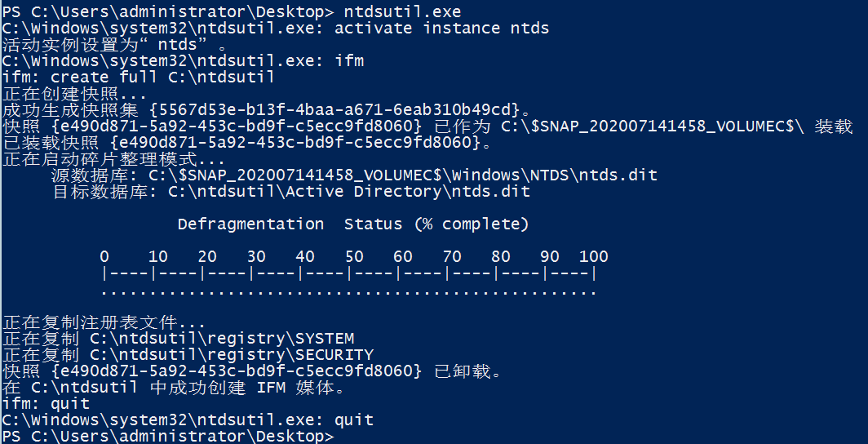Image resolution: width=868 pixels, height=444 pixels.
Task: Click the 'C:\ntdsutil\registry\SYSTEM' path
Action: [222, 338]
